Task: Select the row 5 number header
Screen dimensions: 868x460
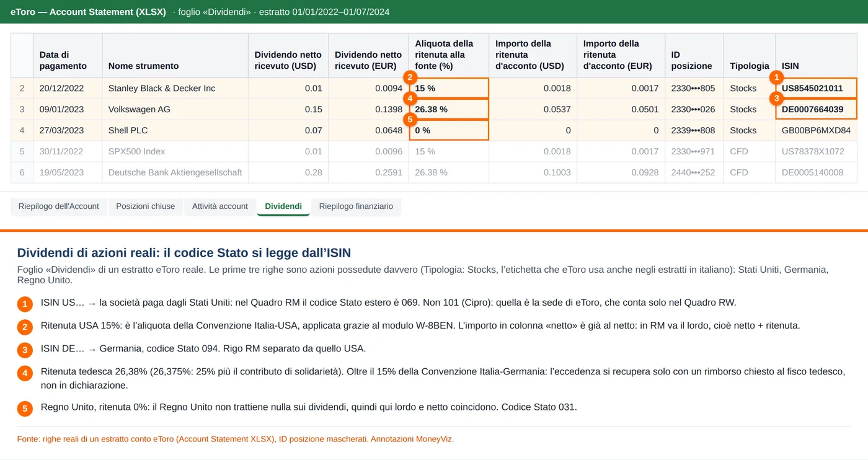Action: (x=22, y=152)
